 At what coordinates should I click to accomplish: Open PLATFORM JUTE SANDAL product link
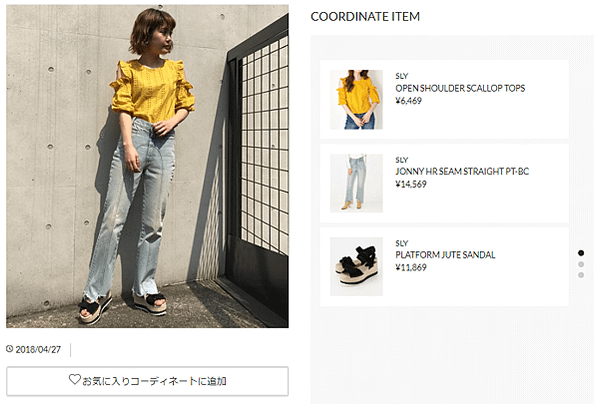(445, 255)
